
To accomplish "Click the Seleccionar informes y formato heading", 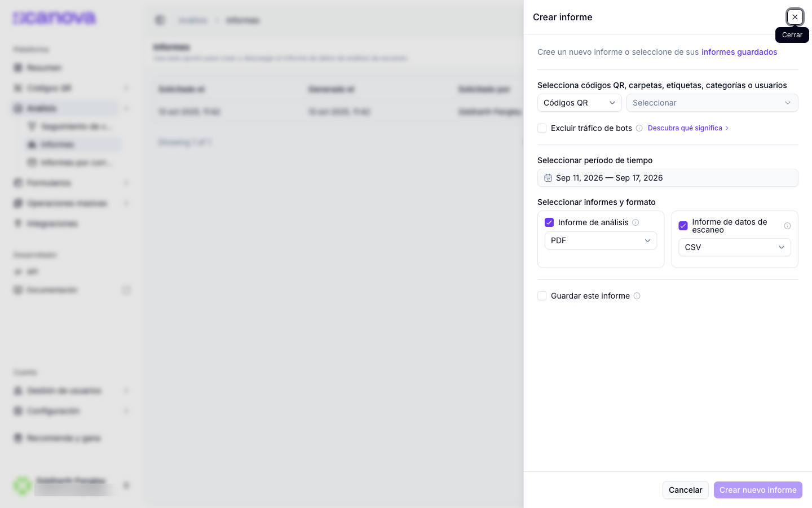I will pos(597,202).
